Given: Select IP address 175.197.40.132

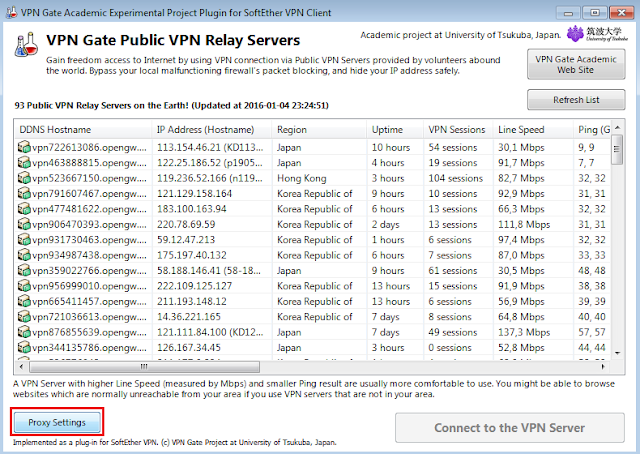Looking at the screenshot, I should (191, 255).
